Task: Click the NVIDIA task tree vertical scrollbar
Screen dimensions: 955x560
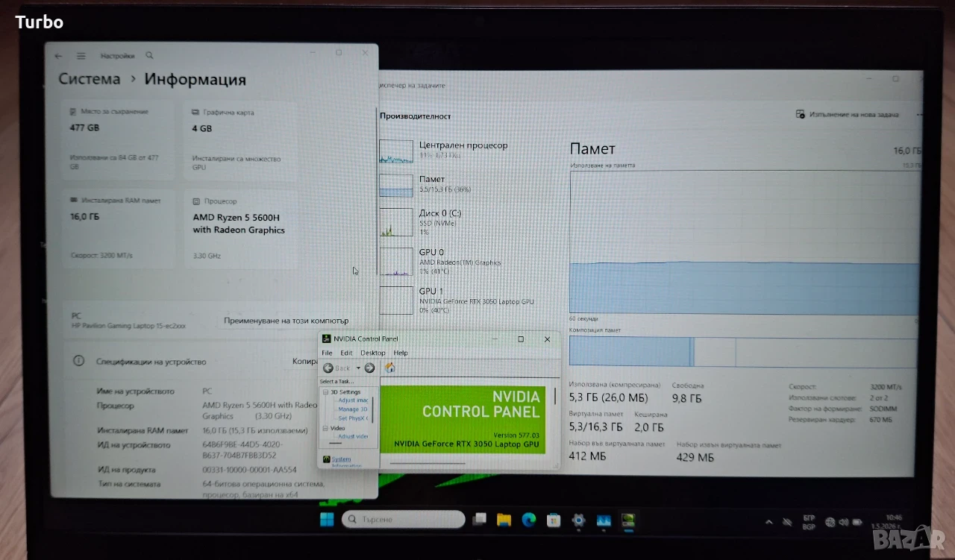Action: [373, 409]
